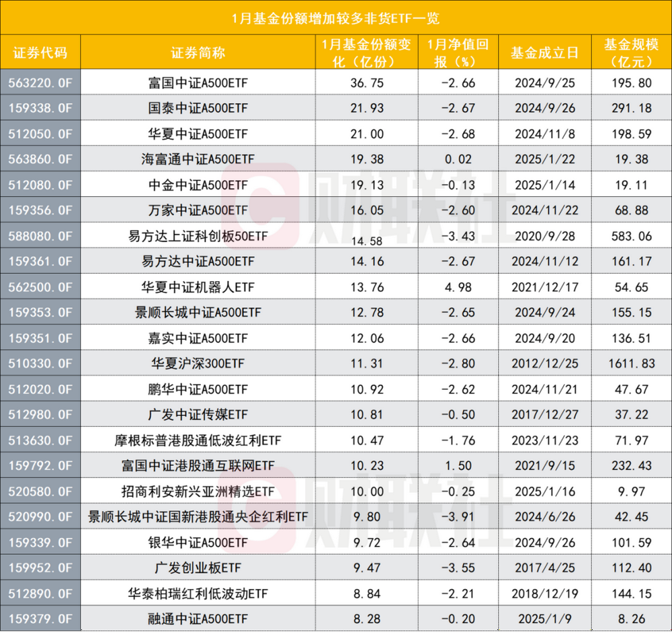Click fund size value 291.18
This screenshot has height=632, width=672.
632,108
